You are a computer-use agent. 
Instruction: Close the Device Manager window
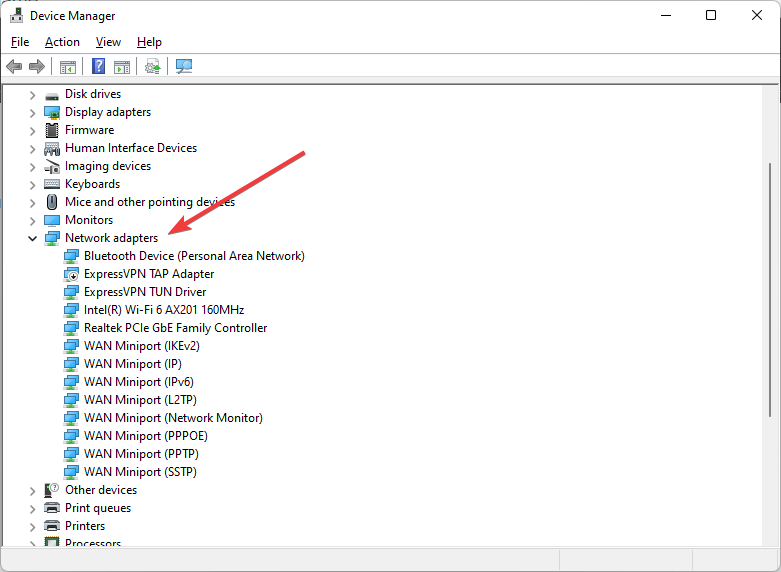[757, 15]
